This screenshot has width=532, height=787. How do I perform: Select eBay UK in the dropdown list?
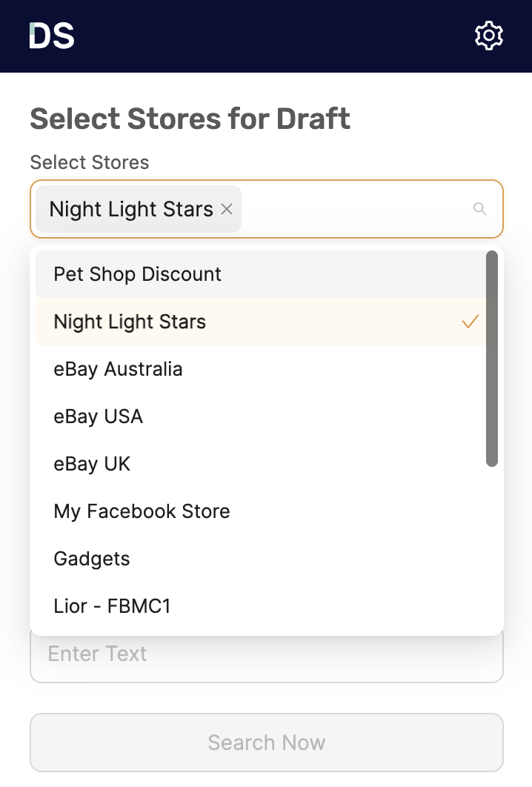[x=92, y=464]
